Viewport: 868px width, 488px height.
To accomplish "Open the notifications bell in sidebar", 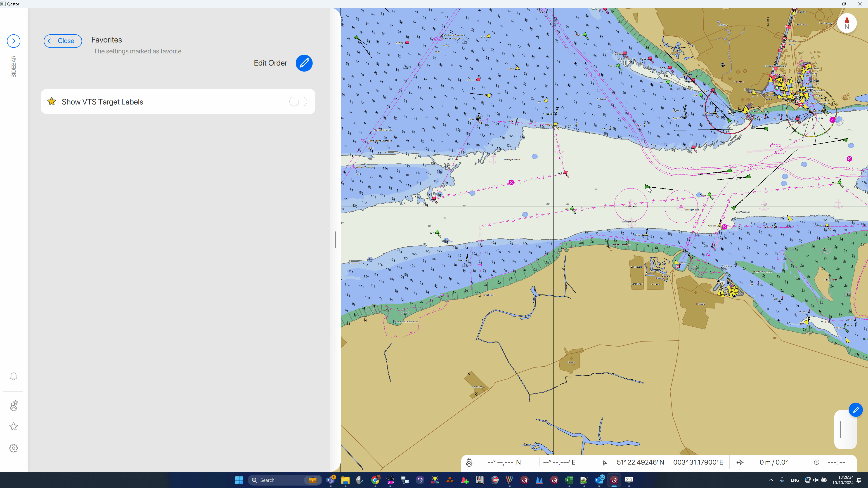I will pos(14,376).
